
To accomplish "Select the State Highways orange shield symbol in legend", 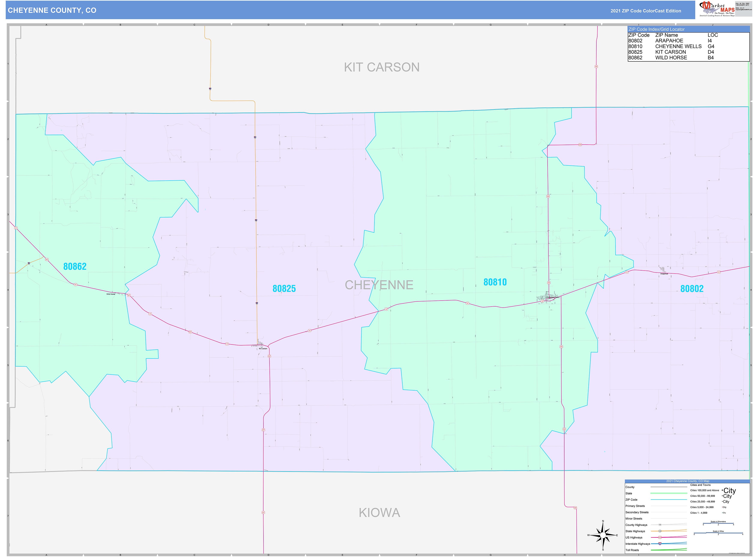I will [x=660, y=531].
